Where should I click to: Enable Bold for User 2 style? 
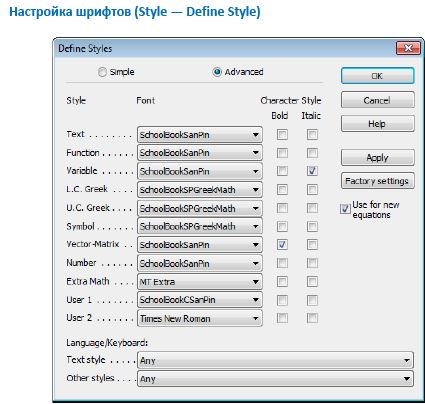(x=282, y=318)
